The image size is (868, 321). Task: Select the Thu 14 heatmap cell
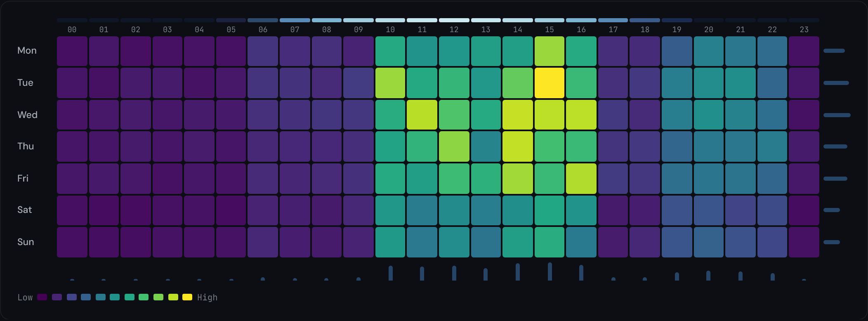click(518, 146)
